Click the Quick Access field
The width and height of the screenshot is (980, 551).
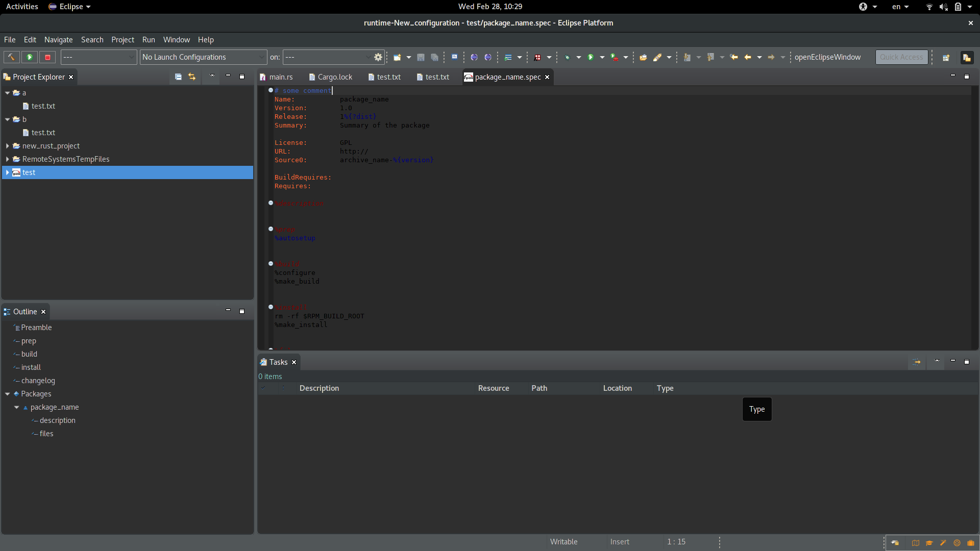click(x=901, y=57)
